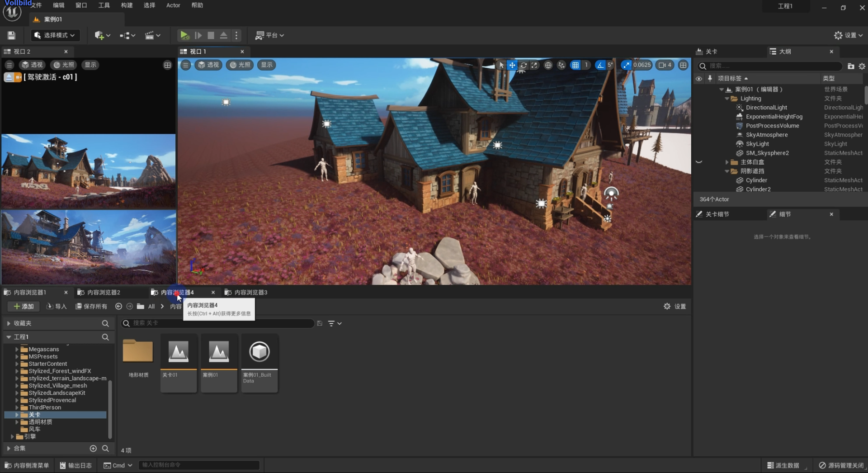The image size is (868, 473).
Task: Click the add folder icon in the outliner
Action: (x=851, y=66)
